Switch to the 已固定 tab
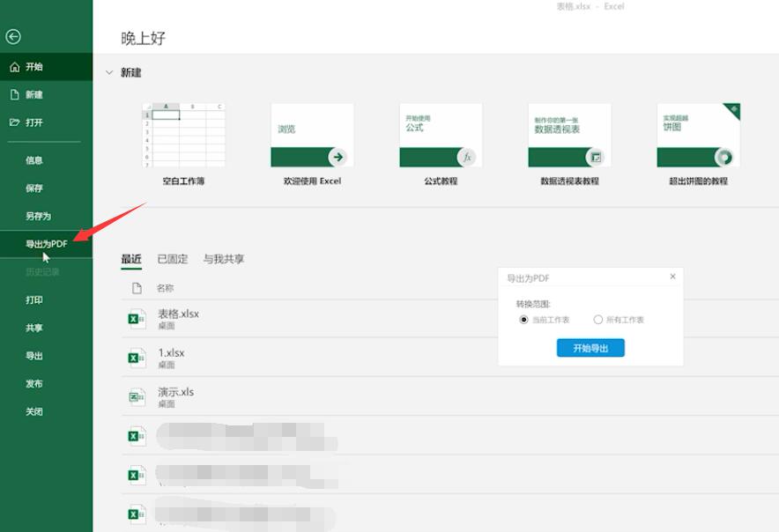 [x=173, y=259]
